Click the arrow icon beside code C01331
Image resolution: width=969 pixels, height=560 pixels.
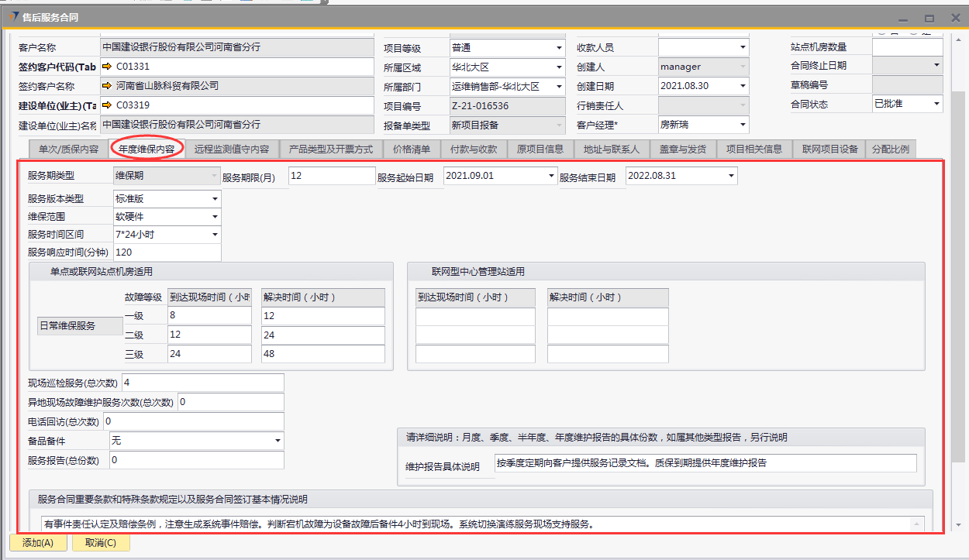[x=107, y=67]
